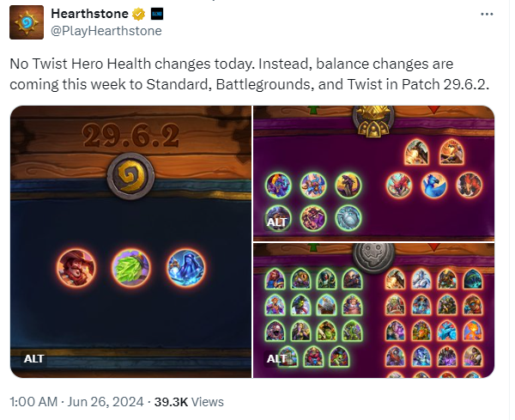Open the Hearthstone display name link

[89, 14]
